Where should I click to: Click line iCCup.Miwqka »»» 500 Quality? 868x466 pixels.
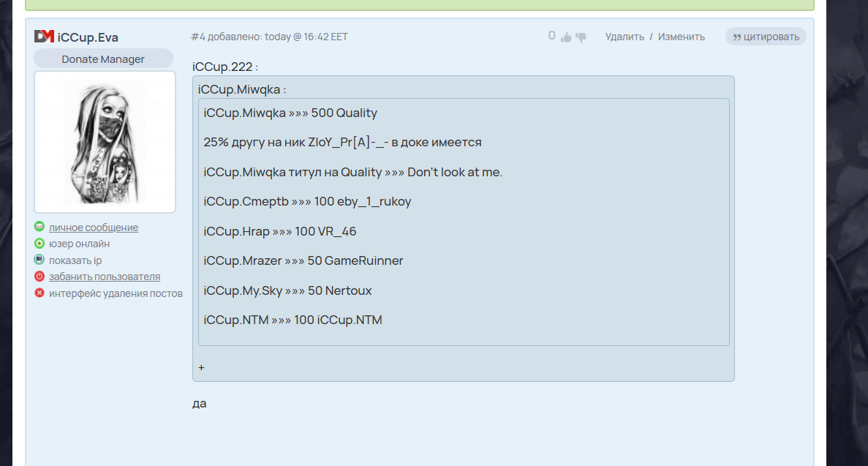click(x=290, y=113)
